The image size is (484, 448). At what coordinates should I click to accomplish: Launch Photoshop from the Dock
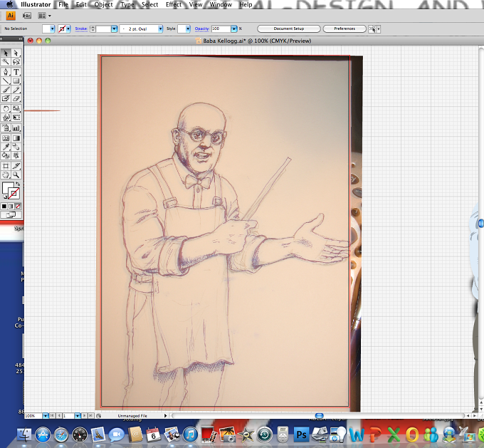coord(301,434)
